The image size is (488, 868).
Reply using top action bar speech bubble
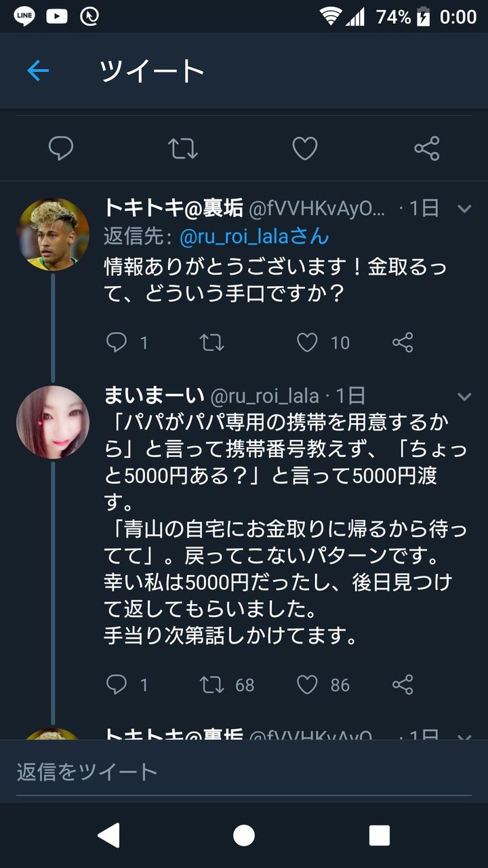coord(61,148)
